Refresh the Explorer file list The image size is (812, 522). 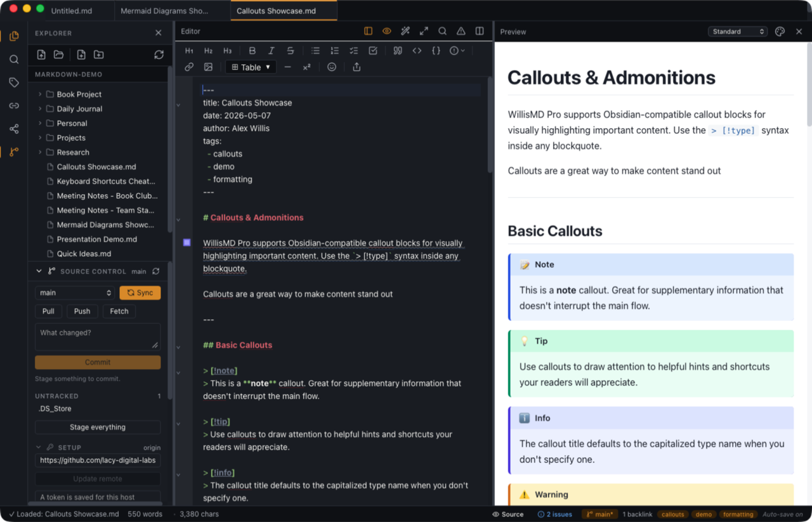pyautogui.click(x=159, y=55)
